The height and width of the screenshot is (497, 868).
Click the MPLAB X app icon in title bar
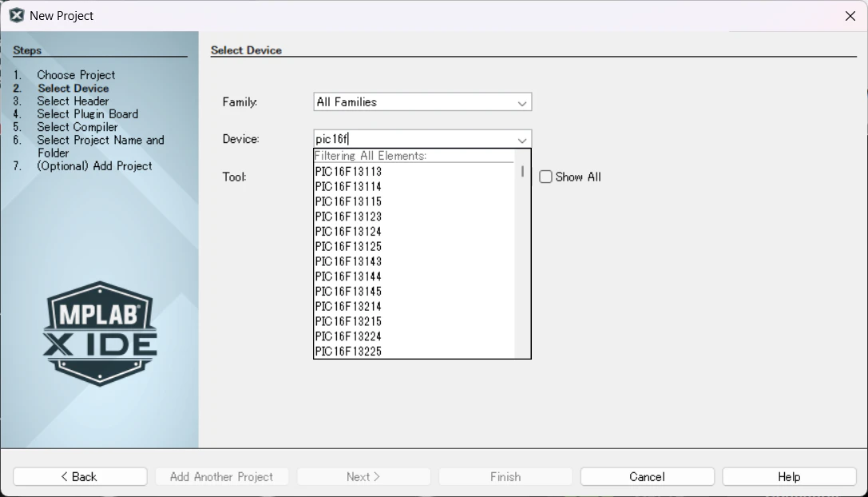click(x=17, y=15)
